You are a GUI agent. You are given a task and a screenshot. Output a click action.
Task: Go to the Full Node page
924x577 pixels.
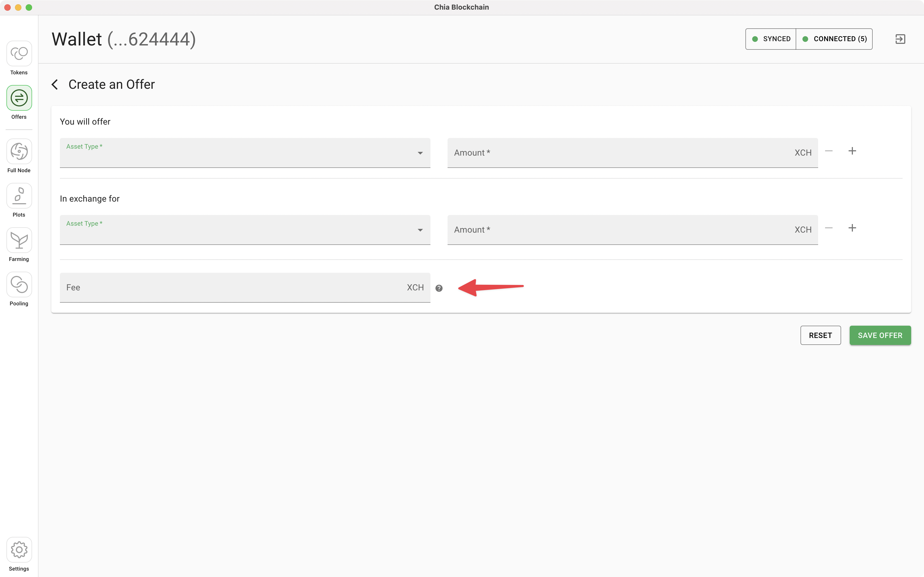(x=19, y=152)
